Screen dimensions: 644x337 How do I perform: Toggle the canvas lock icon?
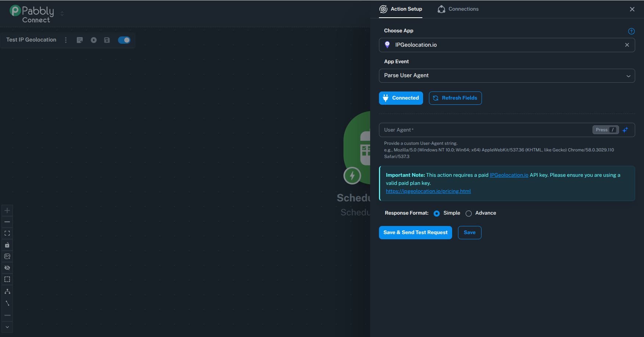7,245
